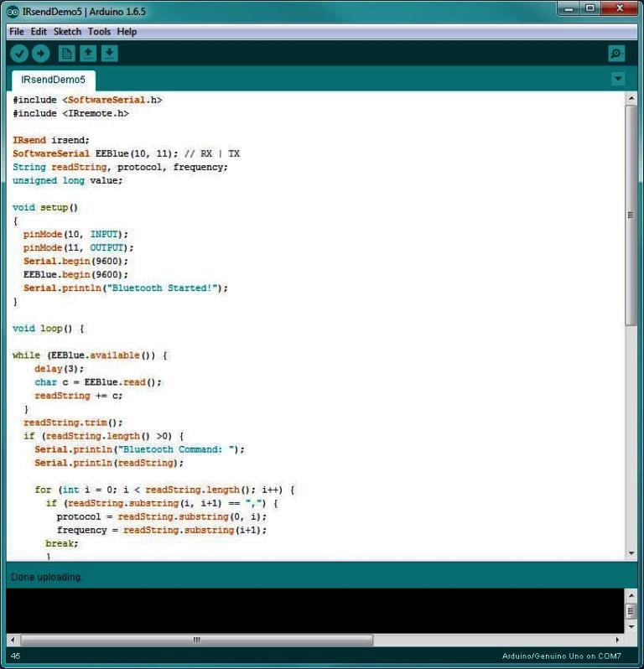The width and height of the screenshot is (644, 669).
Task: Click 'Arduino/Genuino Uno on COM7' status text
Action: pos(562,656)
